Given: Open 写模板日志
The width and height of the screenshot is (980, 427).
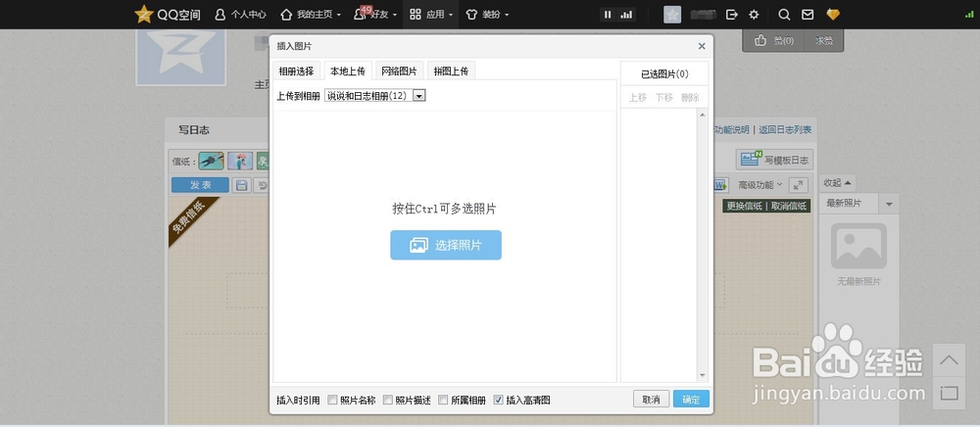Looking at the screenshot, I should click(x=775, y=160).
